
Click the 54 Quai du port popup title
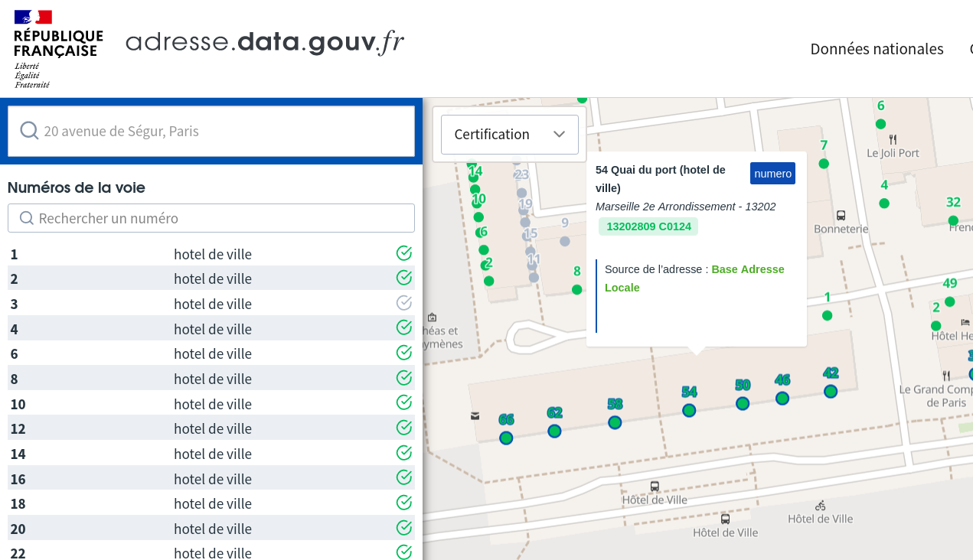pos(661,179)
